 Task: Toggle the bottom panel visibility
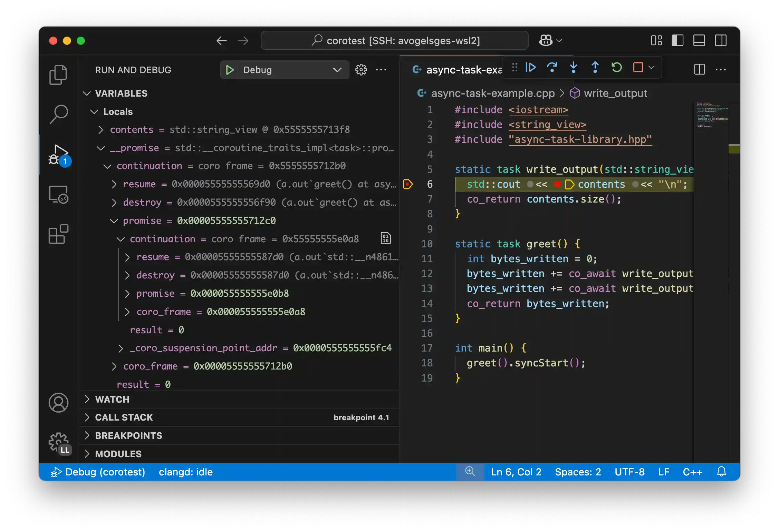pyautogui.click(x=699, y=40)
